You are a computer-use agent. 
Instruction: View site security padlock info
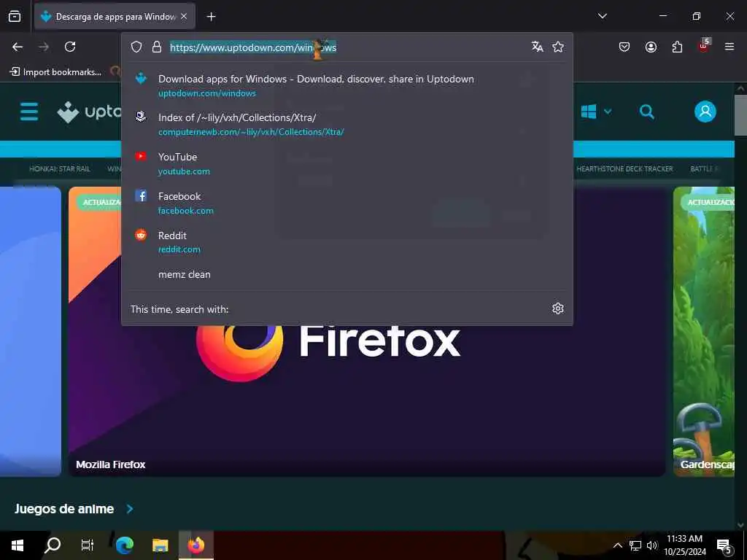[x=157, y=47]
